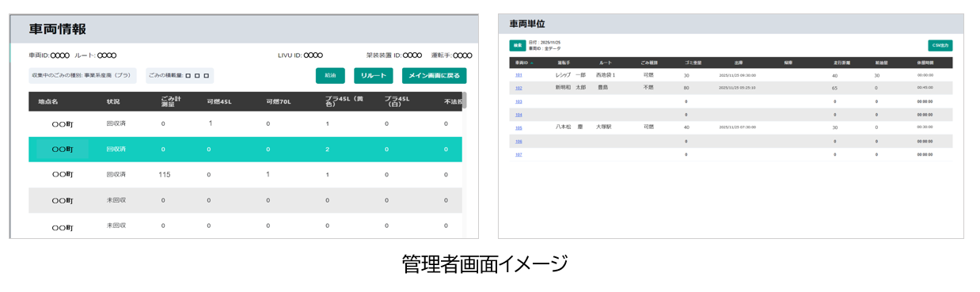Click break time 00:30:00
This screenshot has height=292, width=980.
point(925,127)
